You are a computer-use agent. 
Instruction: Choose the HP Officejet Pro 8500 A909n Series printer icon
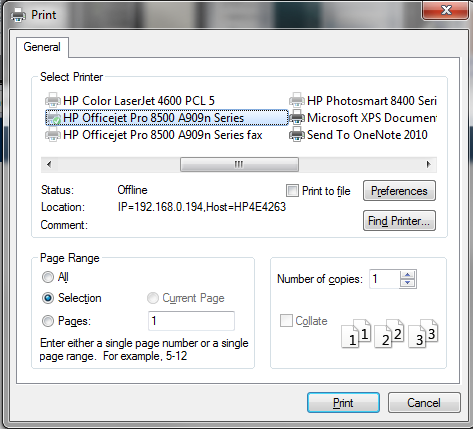pyautogui.click(x=53, y=118)
